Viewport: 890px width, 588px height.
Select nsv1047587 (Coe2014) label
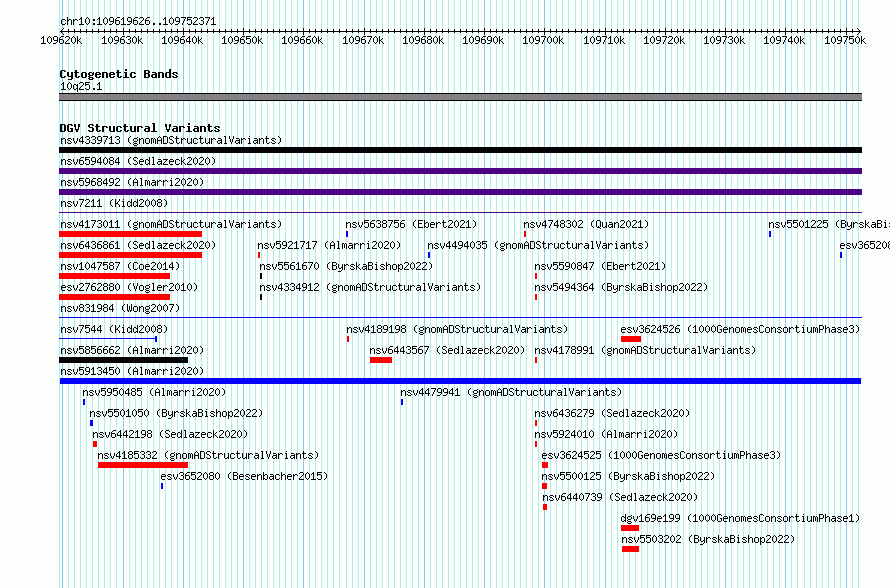[120, 266]
